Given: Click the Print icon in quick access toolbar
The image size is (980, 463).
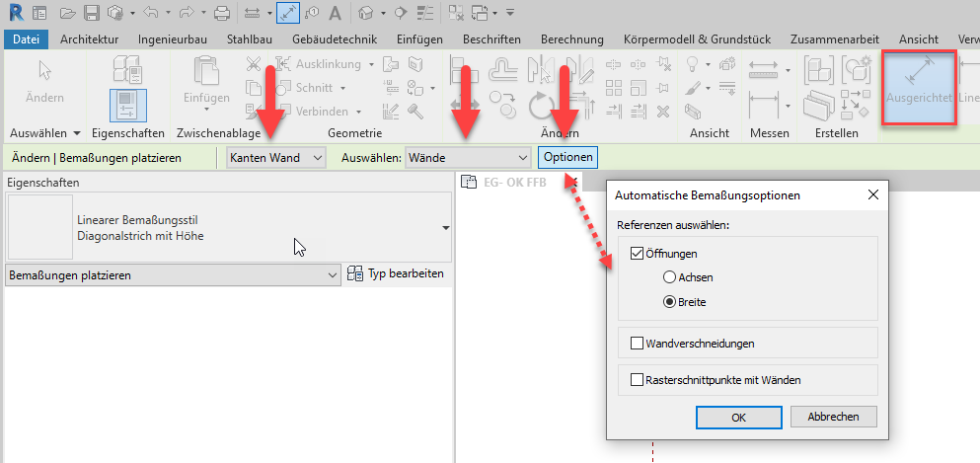Looking at the screenshot, I should pos(221,13).
